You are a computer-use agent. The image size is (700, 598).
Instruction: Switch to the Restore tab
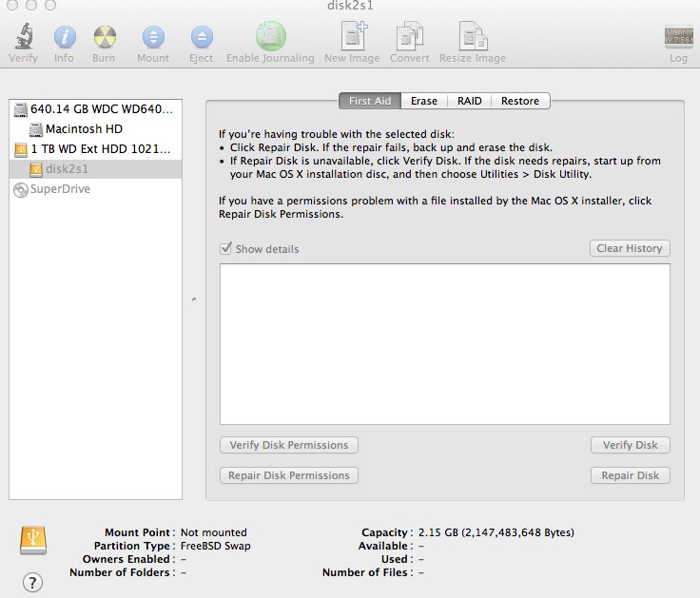click(x=520, y=101)
